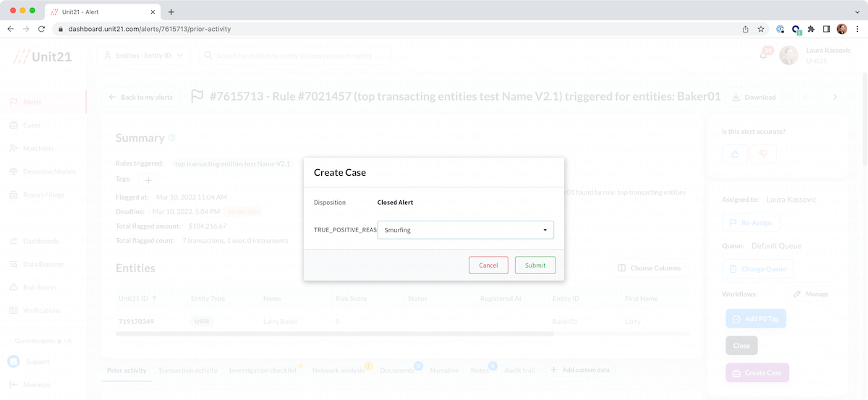This screenshot has width=868, height=400.
Task: Click the Close workflow button
Action: 741,346
